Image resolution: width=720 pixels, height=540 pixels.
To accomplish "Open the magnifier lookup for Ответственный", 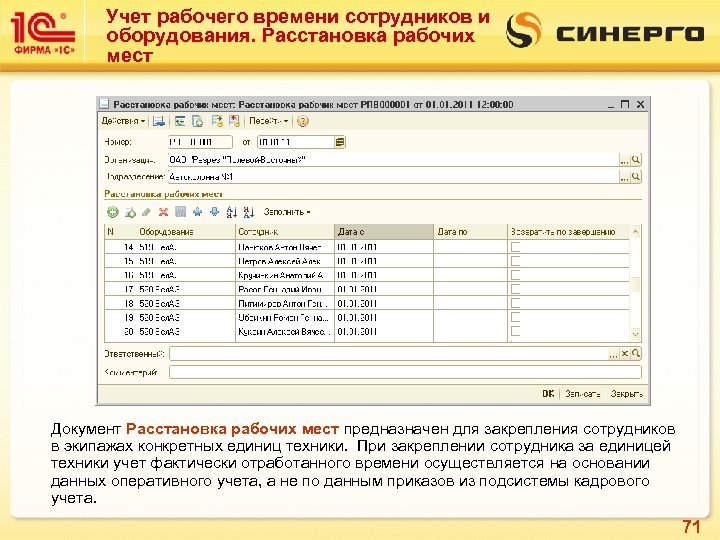I will point(636,354).
